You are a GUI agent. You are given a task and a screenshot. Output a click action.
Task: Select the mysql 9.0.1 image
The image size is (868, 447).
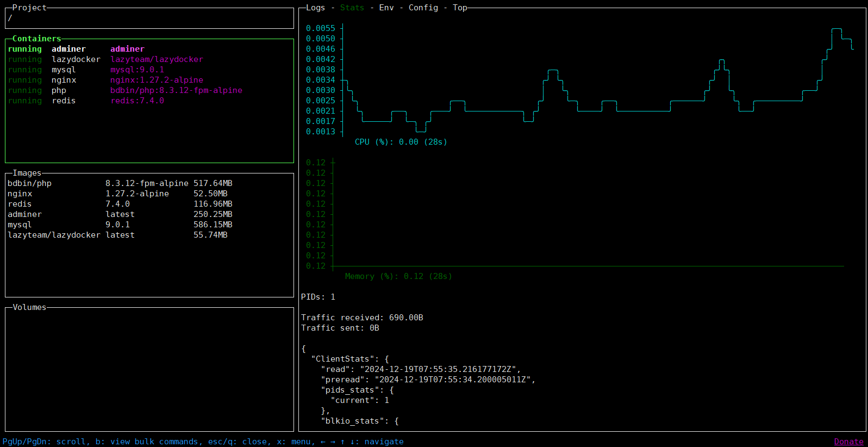click(149, 225)
